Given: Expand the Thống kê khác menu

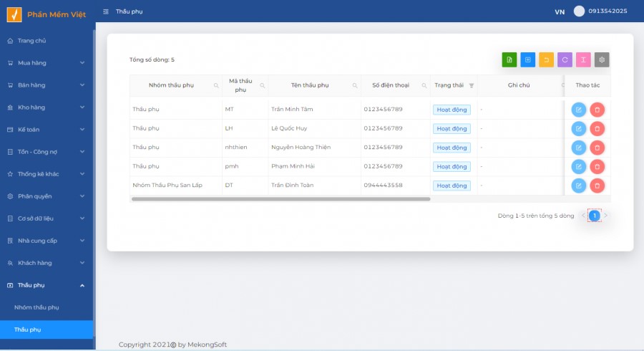Looking at the screenshot, I should [47, 174].
